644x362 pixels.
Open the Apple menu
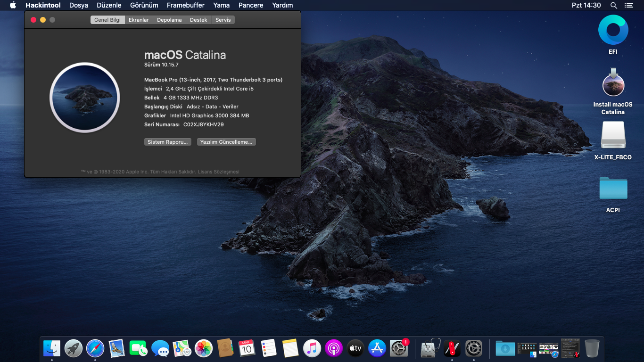pos(13,5)
